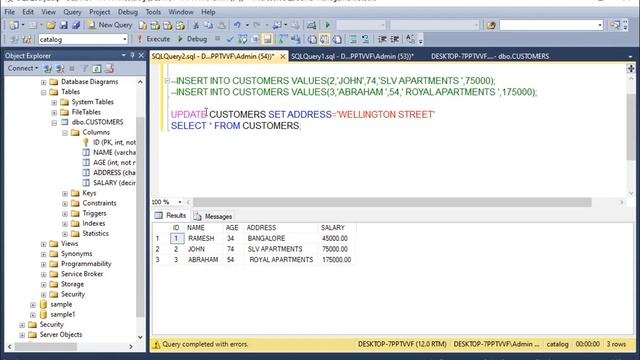Collapse the commented INSERT block outline toggle
The height and width of the screenshot is (360, 640).
[x=167, y=81]
